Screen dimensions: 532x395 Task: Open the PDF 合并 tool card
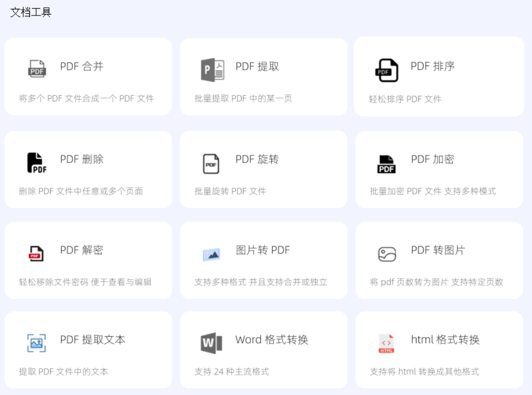(88, 76)
